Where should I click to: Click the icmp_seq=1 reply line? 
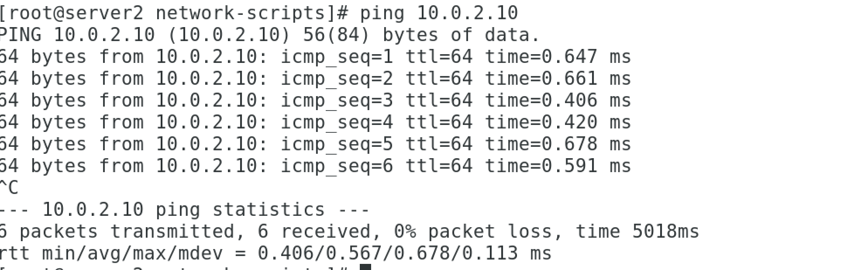point(315,57)
